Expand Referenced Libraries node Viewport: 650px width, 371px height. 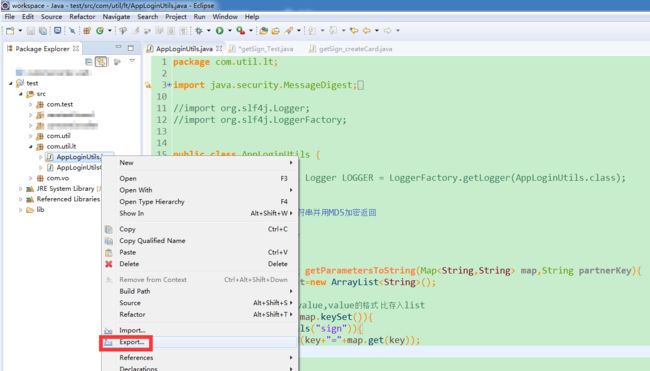(20, 199)
